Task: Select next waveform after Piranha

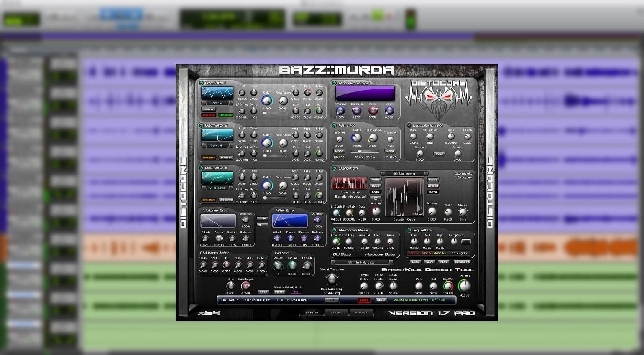Action: coord(231,103)
